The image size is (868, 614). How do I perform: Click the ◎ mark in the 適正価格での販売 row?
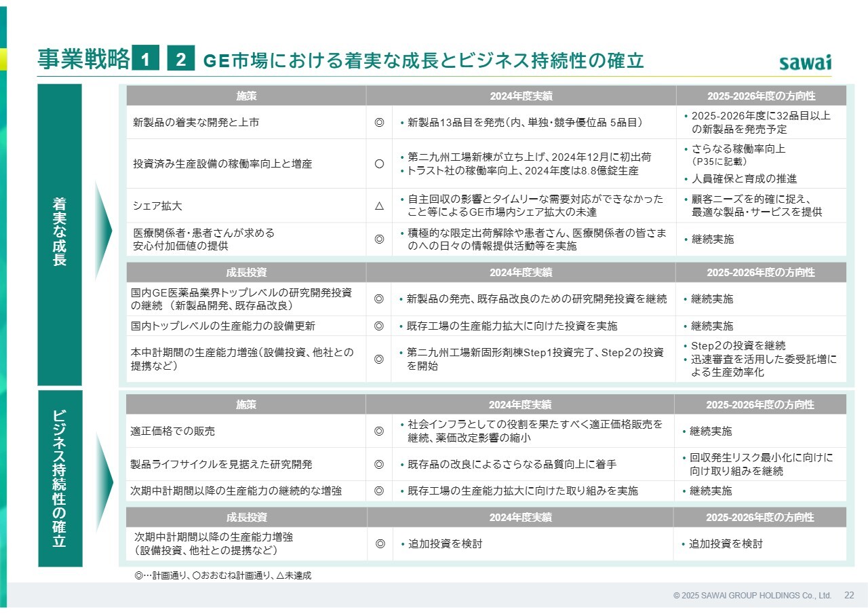tap(379, 431)
